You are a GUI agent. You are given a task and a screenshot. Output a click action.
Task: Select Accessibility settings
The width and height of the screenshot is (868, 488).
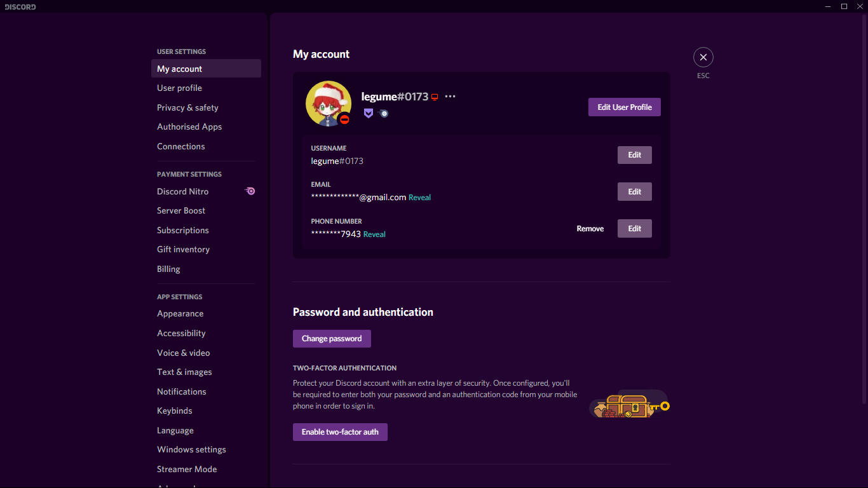[206, 333]
